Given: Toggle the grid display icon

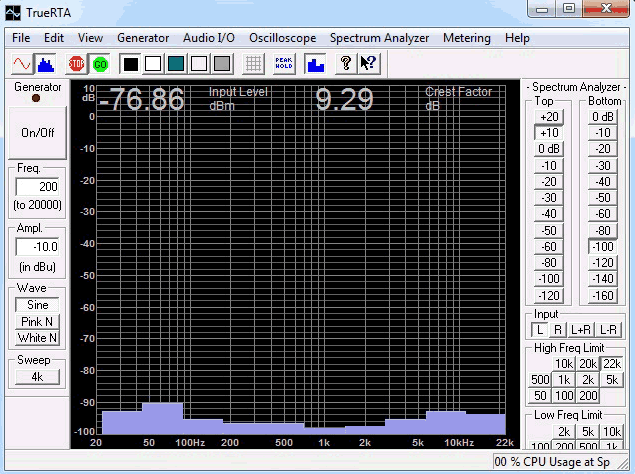Looking at the screenshot, I should pyautogui.click(x=254, y=64).
